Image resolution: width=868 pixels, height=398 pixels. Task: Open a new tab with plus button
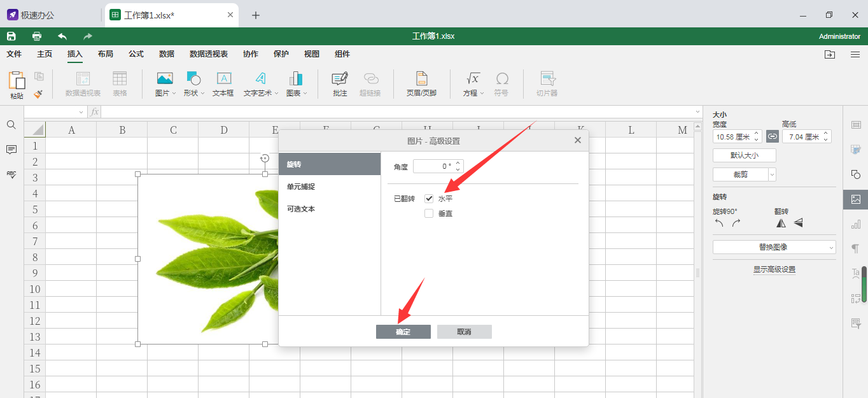[256, 15]
